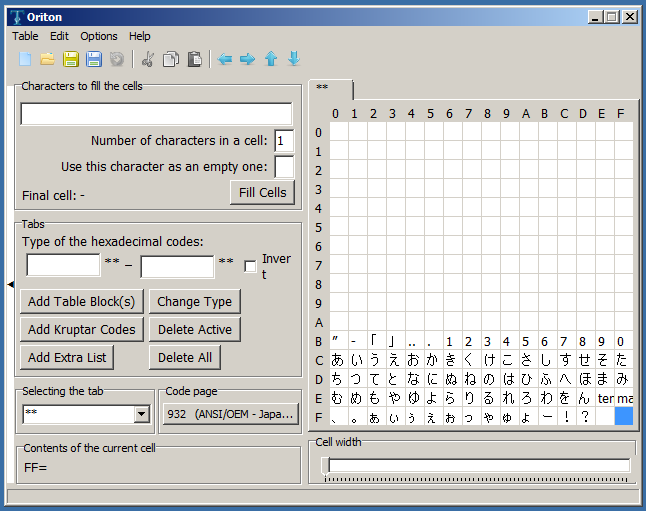This screenshot has width=646, height=511.
Task: Select the cell containing た in row C
Action: coord(624,360)
